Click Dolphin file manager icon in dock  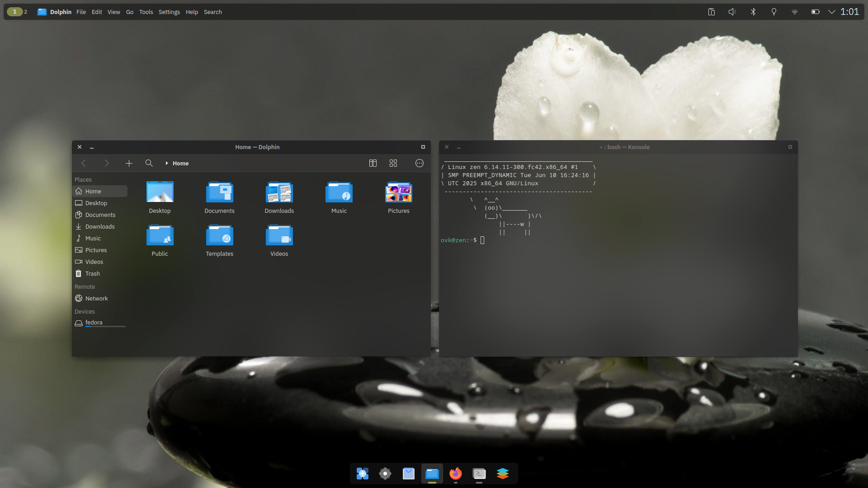(x=432, y=473)
